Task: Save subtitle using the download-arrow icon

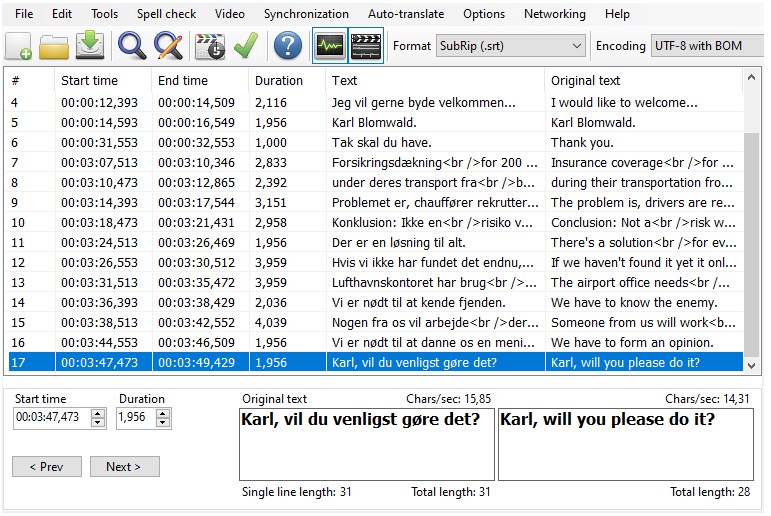Action: pyautogui.click(x=90, y=46)
